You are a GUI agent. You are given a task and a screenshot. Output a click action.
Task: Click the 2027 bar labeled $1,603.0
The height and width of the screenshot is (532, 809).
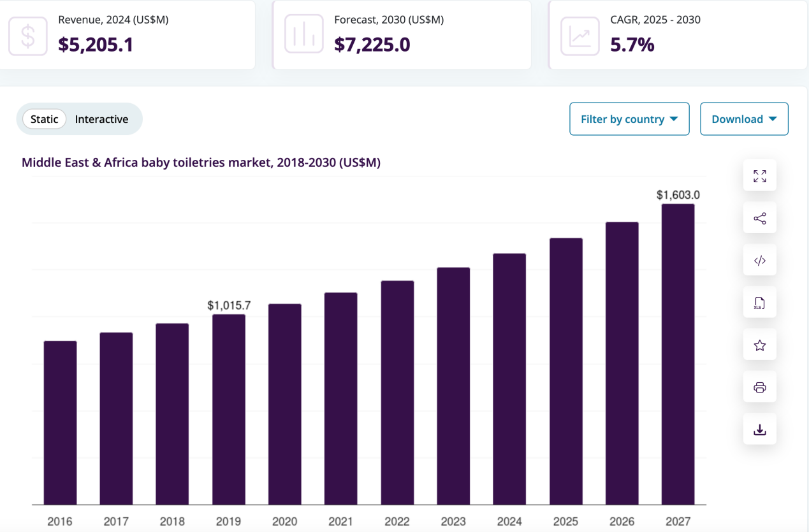coord(678,354)
